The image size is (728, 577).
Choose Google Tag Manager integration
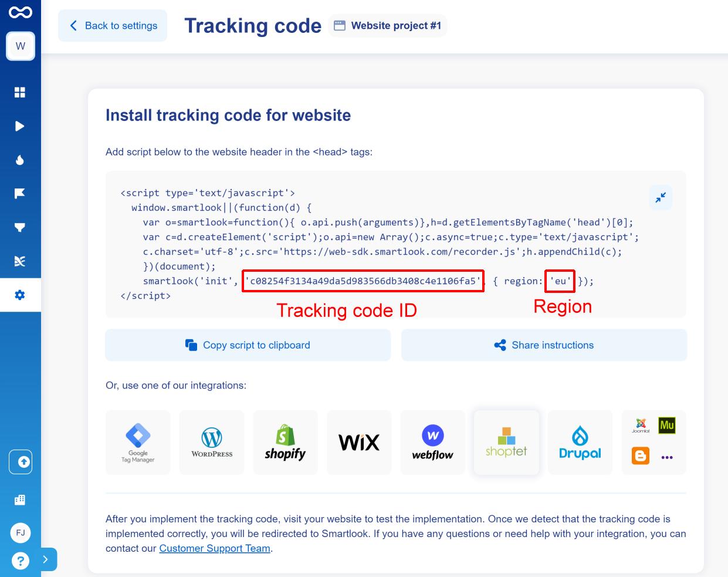[x=138, y=443]
